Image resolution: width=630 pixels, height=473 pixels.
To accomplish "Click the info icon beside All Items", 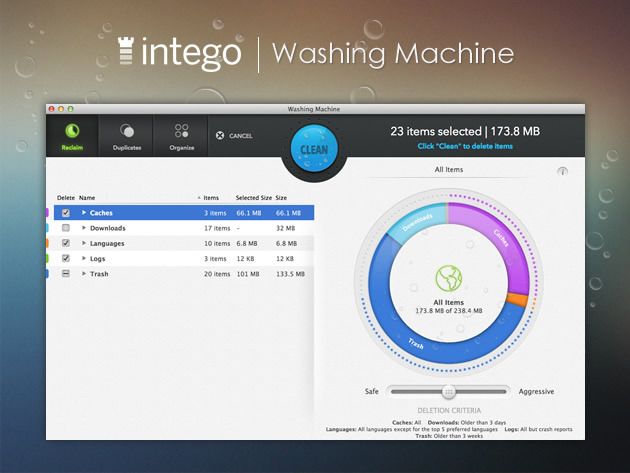I will [x=562, y=171].
